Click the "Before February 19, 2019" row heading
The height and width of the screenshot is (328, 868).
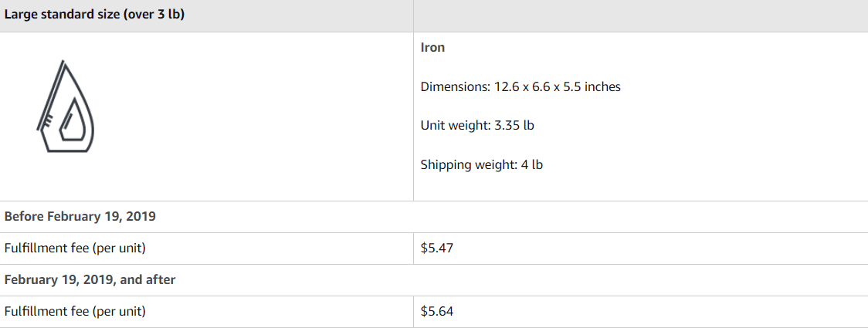pyautogui.click(x=80, y=216)
